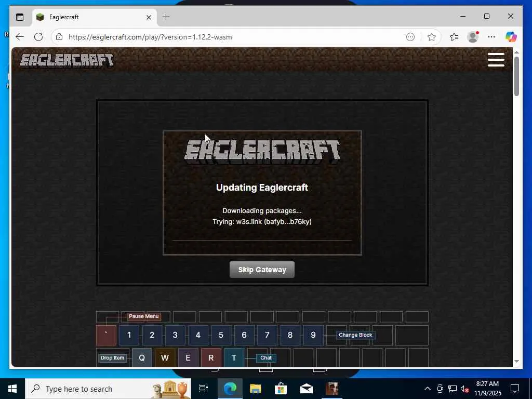Viewport: 532px width, 399px height.
Task: Open Mail app from taskbar
Action: pyautogui.click(x=307, y=389)
